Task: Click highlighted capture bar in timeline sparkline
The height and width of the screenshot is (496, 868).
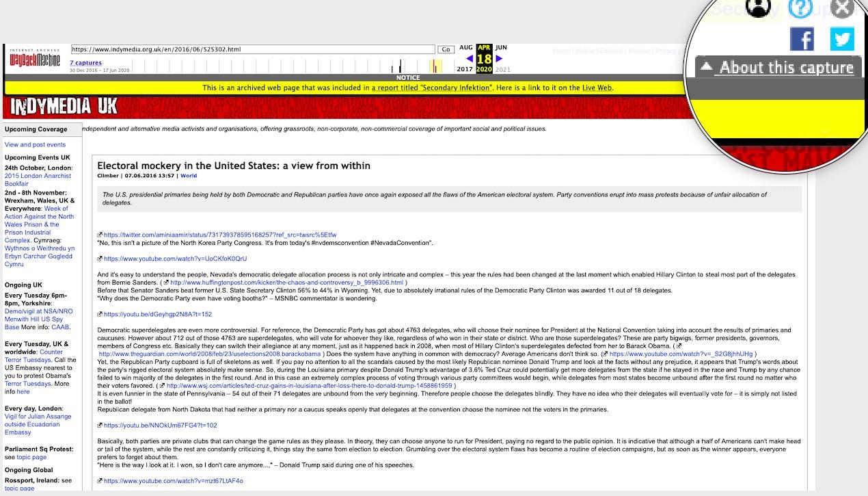Action: [435, 66]
